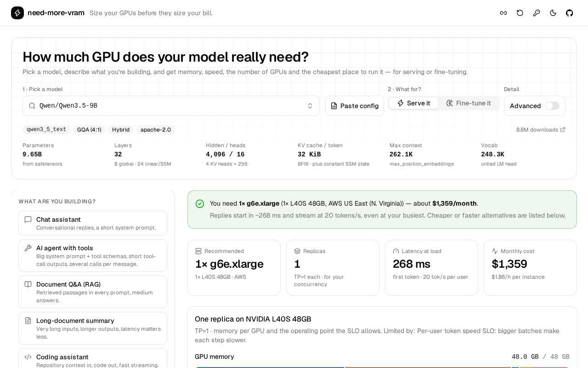Click the search icon in model field

tap(32, 106)
